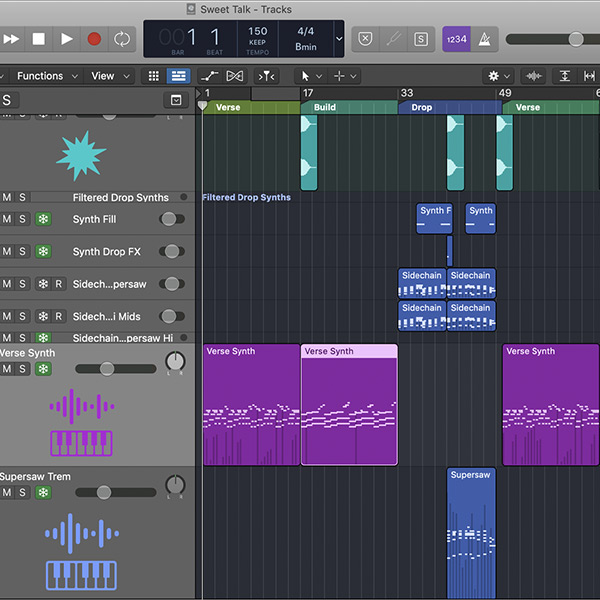600x600 pixels.
Task: Toggle the Synth Fill track on/off switch
Action: 172,219
